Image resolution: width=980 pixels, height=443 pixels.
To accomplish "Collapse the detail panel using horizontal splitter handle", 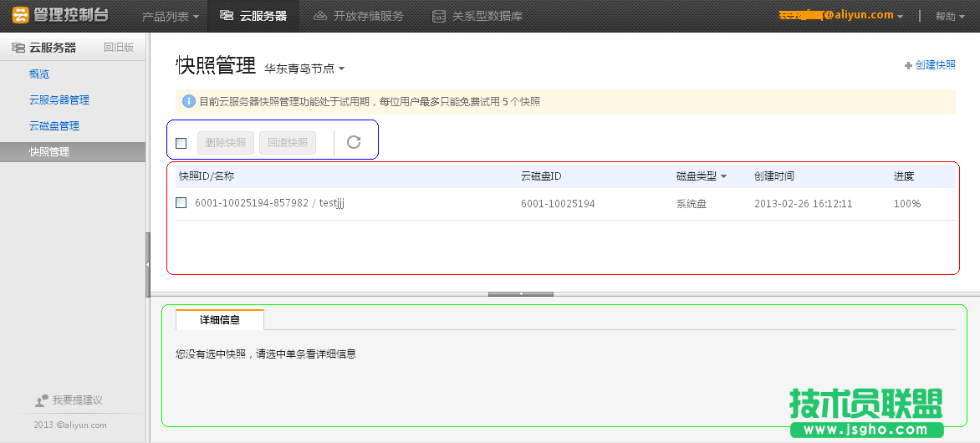I will 520,294.
